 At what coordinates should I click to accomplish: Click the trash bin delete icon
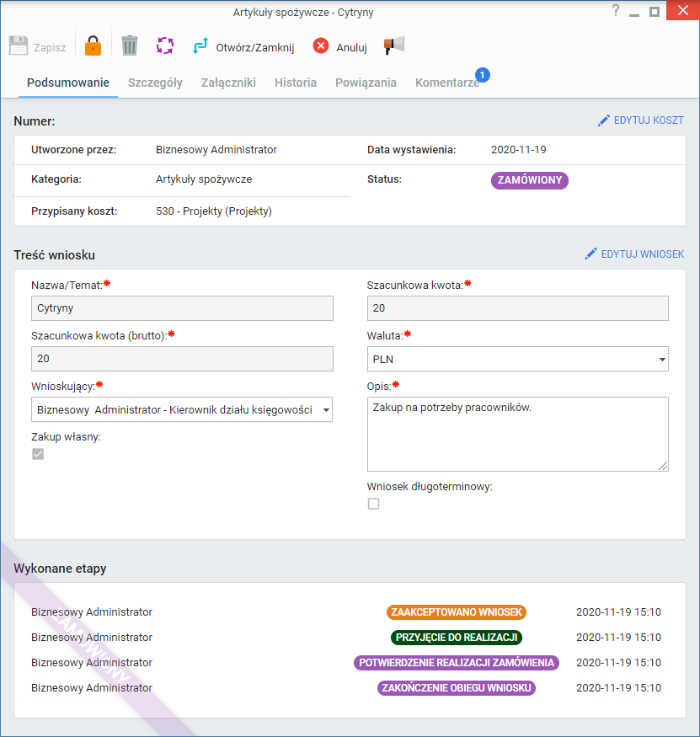[x=129, y=45]
